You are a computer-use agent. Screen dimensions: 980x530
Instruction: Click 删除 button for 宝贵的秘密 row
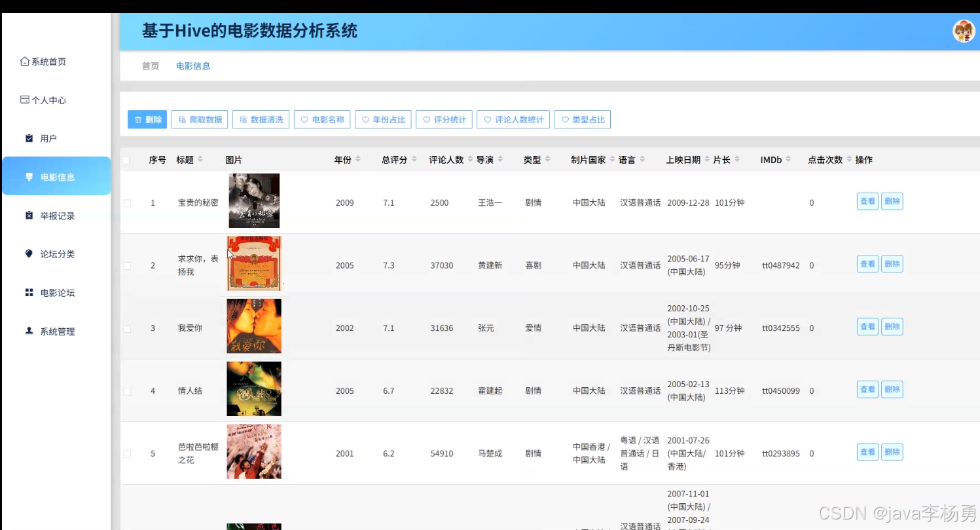click(892, 201)
